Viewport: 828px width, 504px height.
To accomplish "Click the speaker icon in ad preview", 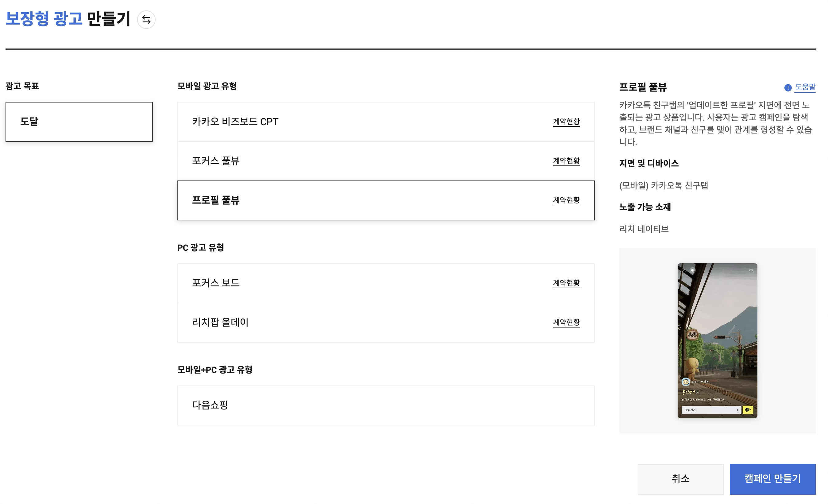I will coord(693,270).
